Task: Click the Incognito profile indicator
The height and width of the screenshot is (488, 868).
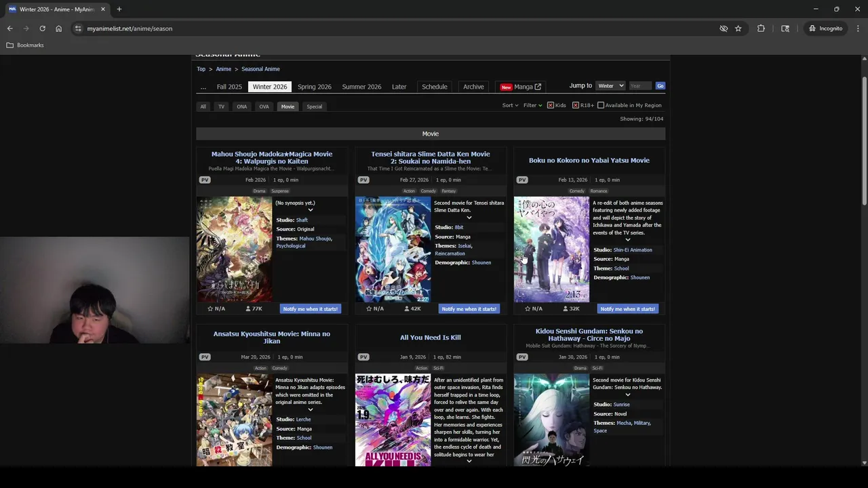Action: (825, 28)
